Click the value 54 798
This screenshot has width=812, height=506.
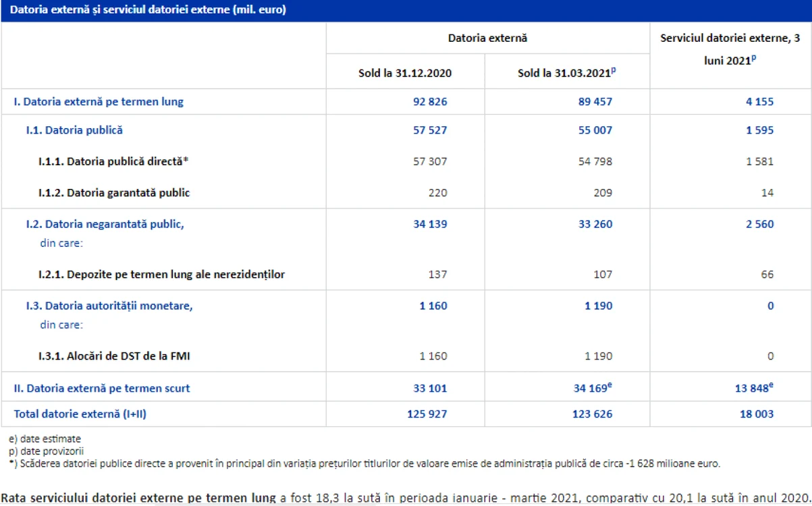point(595,161)
